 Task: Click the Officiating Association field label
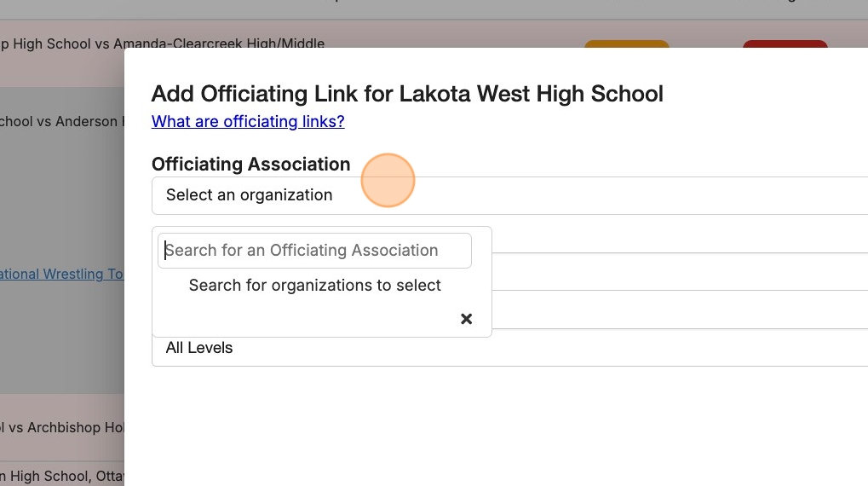click(250, 164)
